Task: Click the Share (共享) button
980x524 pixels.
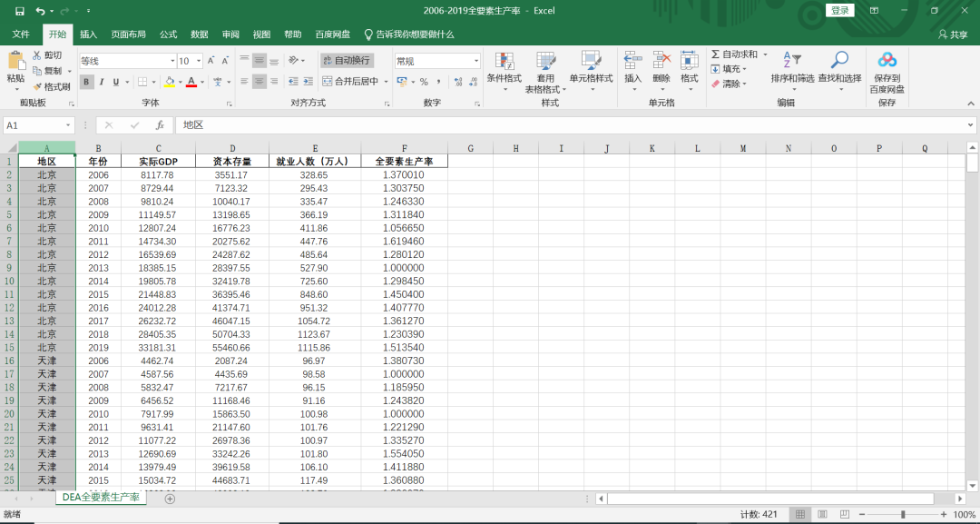Action: (x=953, y=35)
